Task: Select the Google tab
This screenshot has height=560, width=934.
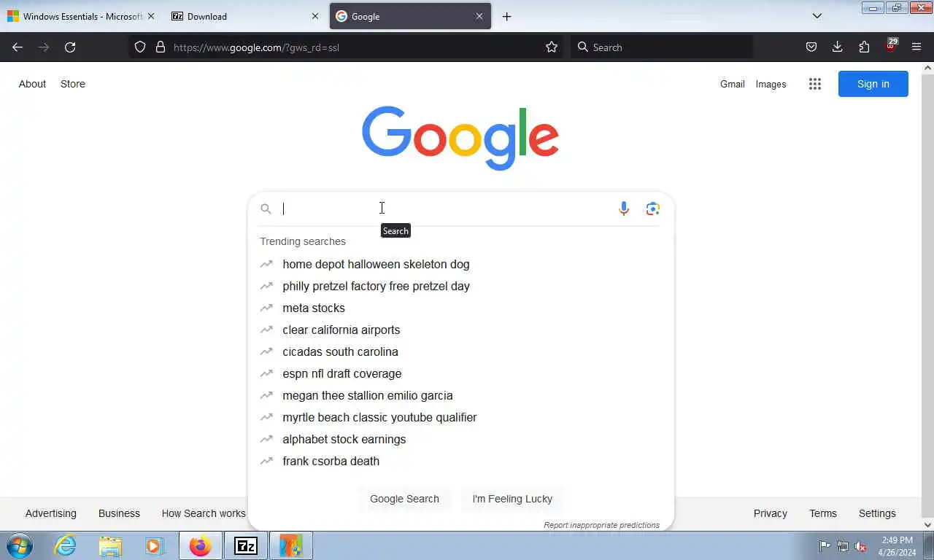Action: [x=410, y=16]
